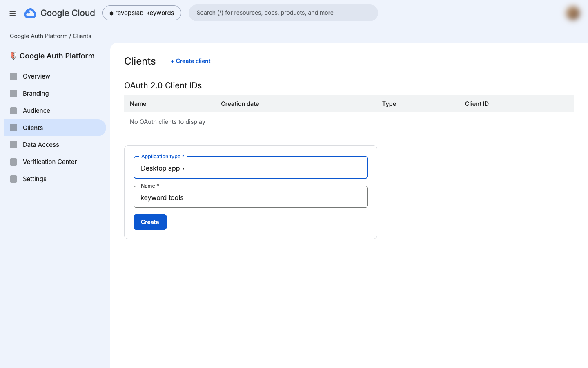
Task: Go to Overview in the sidebar
Action: click(55, 76)
